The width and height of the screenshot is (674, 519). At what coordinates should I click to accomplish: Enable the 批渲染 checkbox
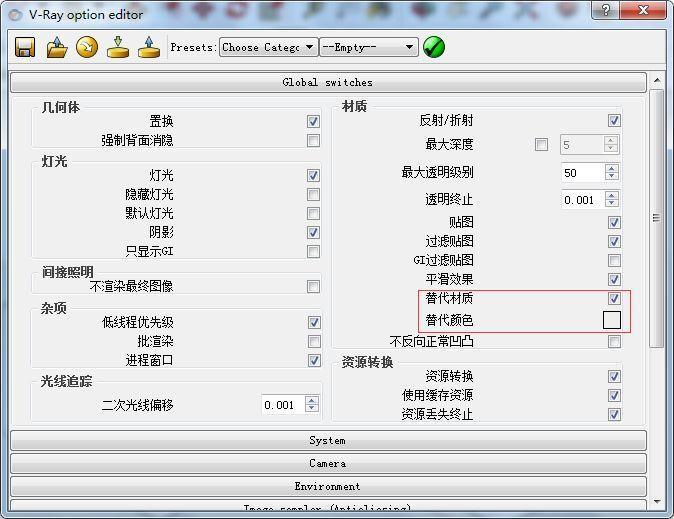pos(314,341)
